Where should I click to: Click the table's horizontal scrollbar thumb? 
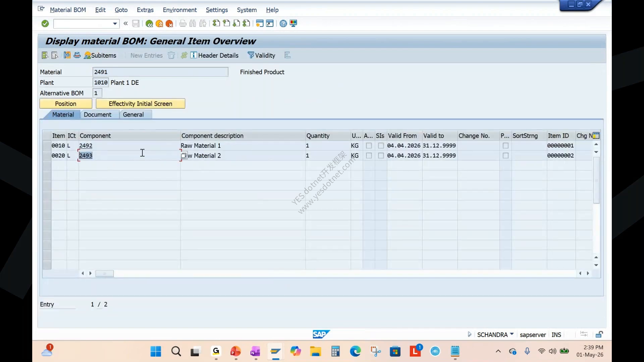point(105,274)
